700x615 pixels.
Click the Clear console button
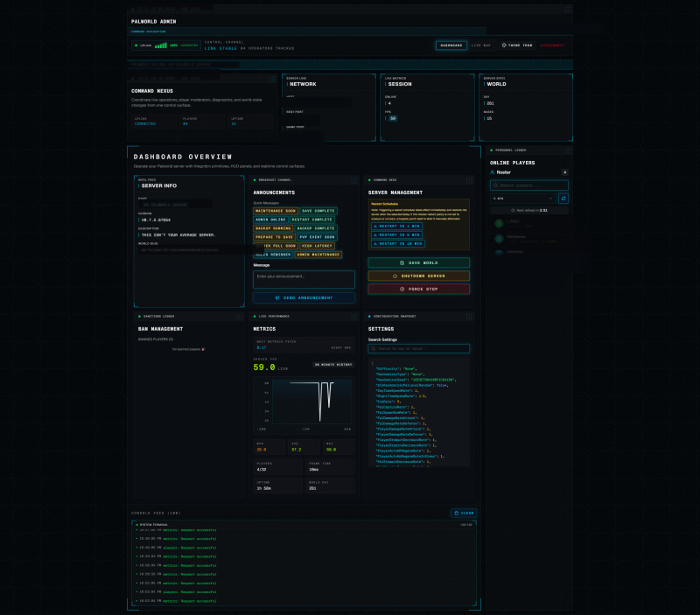coord(464,514)
